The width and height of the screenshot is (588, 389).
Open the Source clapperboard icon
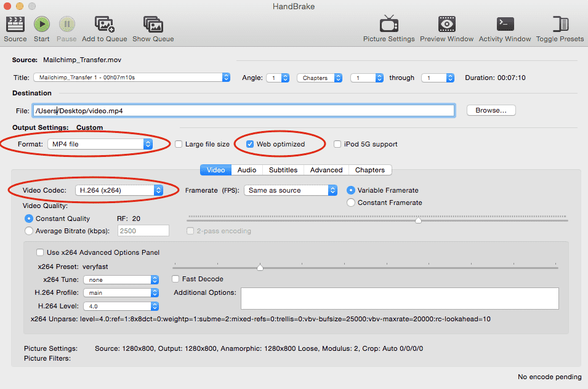pyautogui.click(x=15, y=25)
